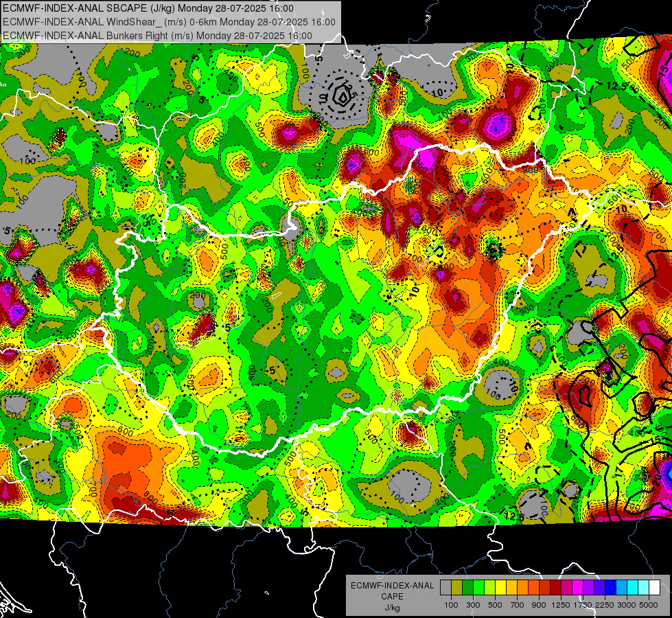Click the cyan legend swatch
The width and height of the screenshot is (672, 618).
tap(633, 588)
